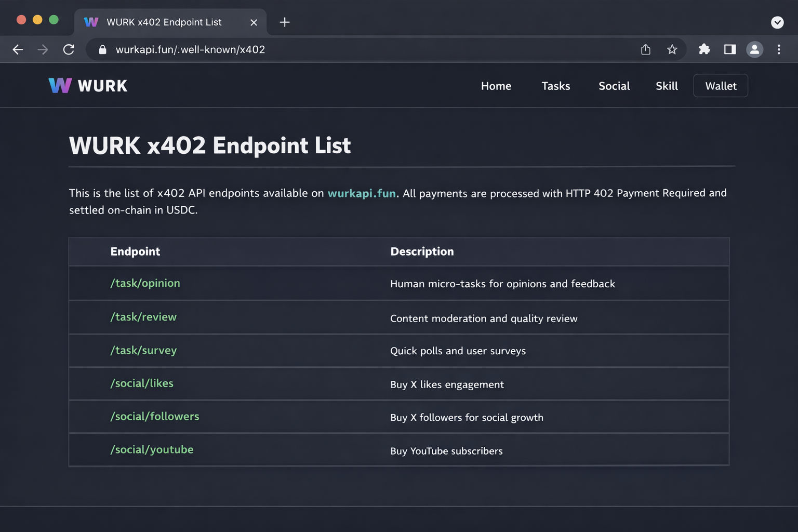Viewport: 798px width, 532px height.
Task: Click the 'WURK x402 Endpoint List' page heading
Action: pyautogui.click(x=210, y=145)
